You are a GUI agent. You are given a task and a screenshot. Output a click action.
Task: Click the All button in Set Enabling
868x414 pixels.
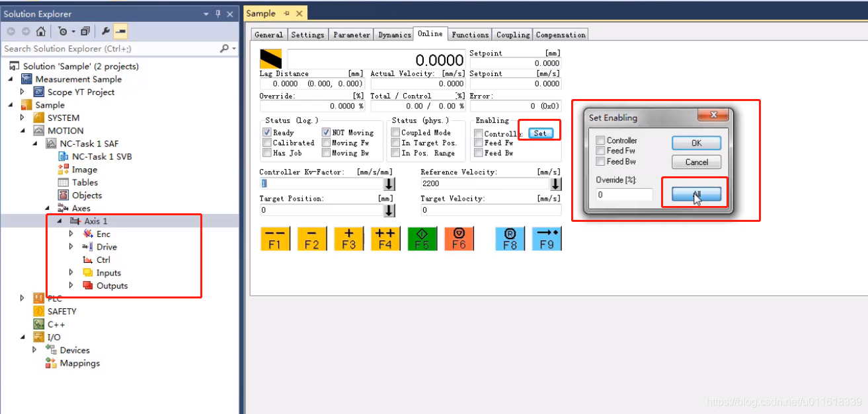[x=696, y=195]
